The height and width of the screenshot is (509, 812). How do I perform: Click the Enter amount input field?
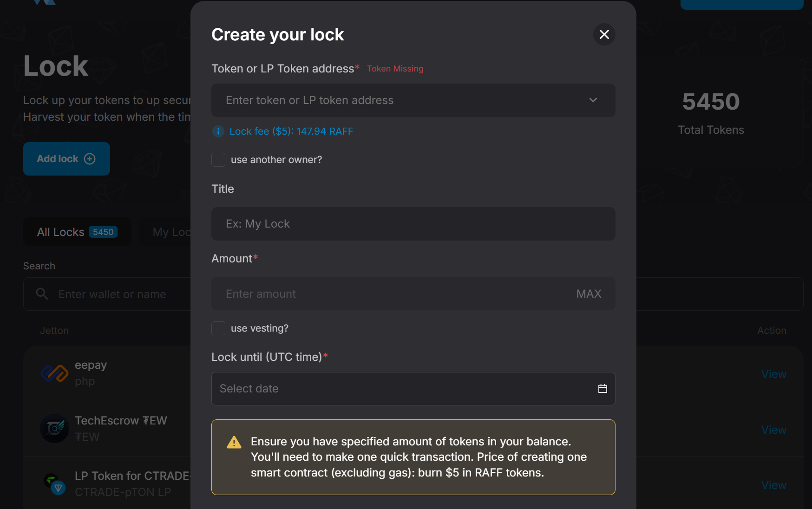tap(390, 294)
